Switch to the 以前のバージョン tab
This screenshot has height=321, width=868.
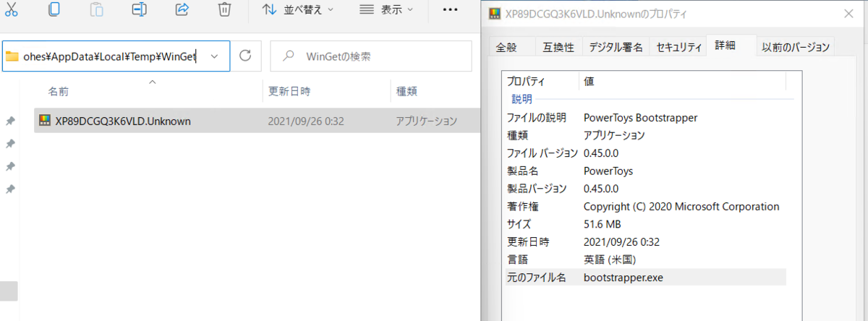tap(796, 47)
